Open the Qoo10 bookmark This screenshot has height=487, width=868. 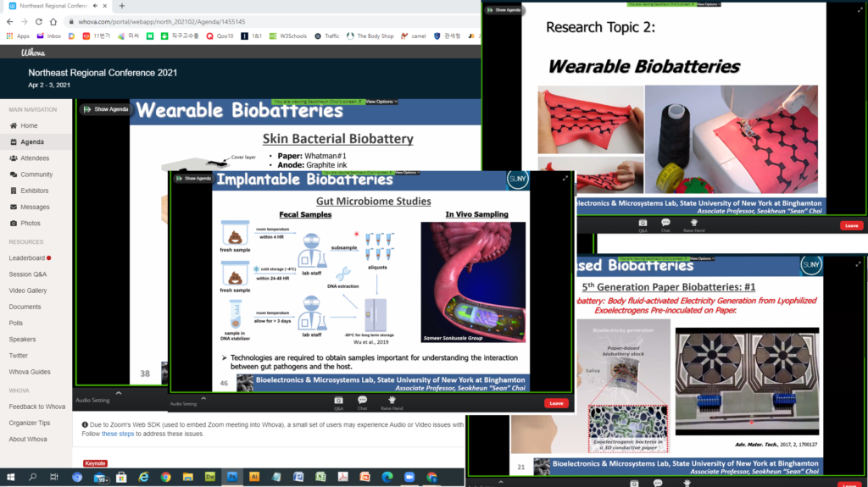(220, 36)
